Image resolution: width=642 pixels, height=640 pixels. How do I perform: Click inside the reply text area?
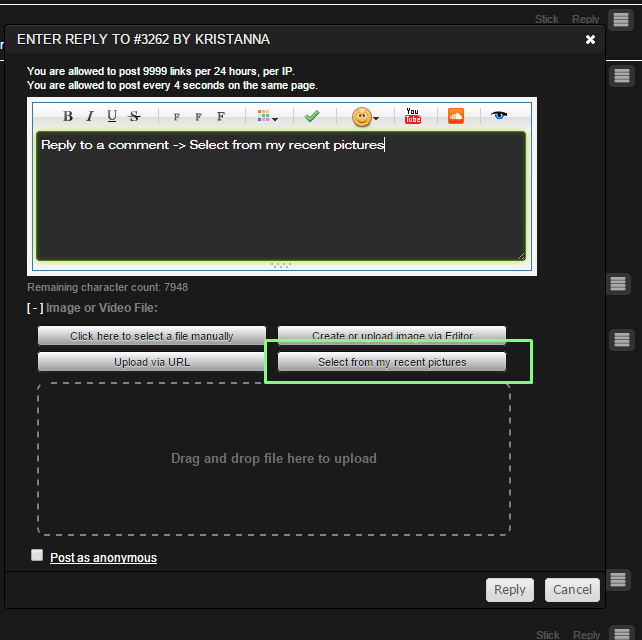pyautogui.click(x=280, y=200)
